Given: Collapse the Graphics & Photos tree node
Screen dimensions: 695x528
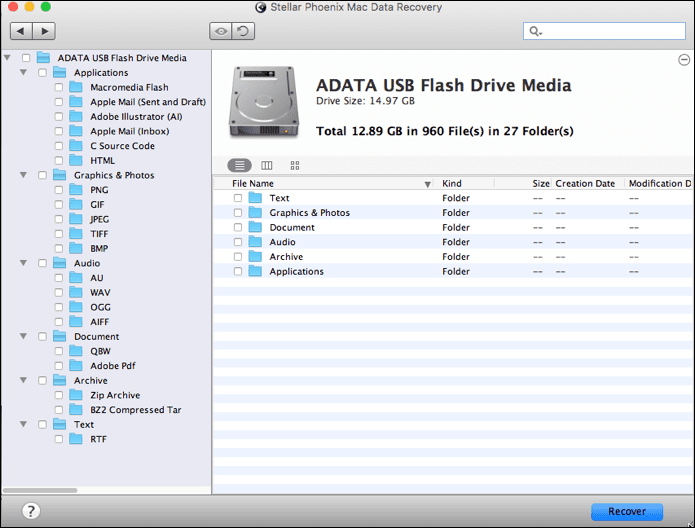Looking at the screenshot, I should (x=23, y=175).
